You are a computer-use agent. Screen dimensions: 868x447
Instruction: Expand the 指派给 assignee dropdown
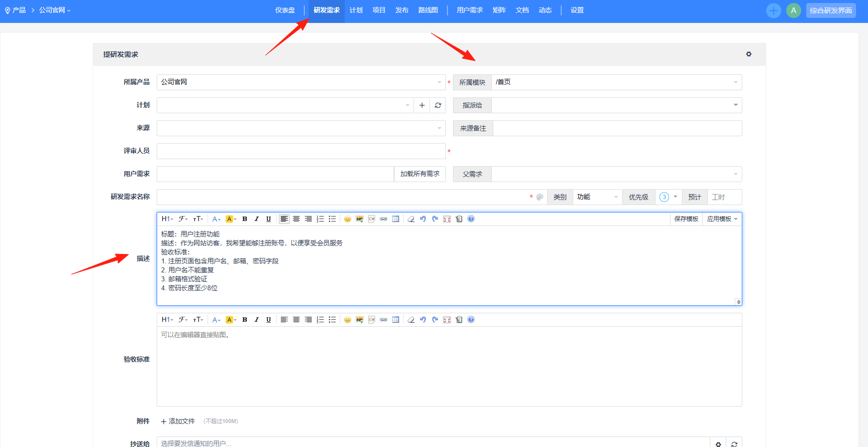point(617,105)
